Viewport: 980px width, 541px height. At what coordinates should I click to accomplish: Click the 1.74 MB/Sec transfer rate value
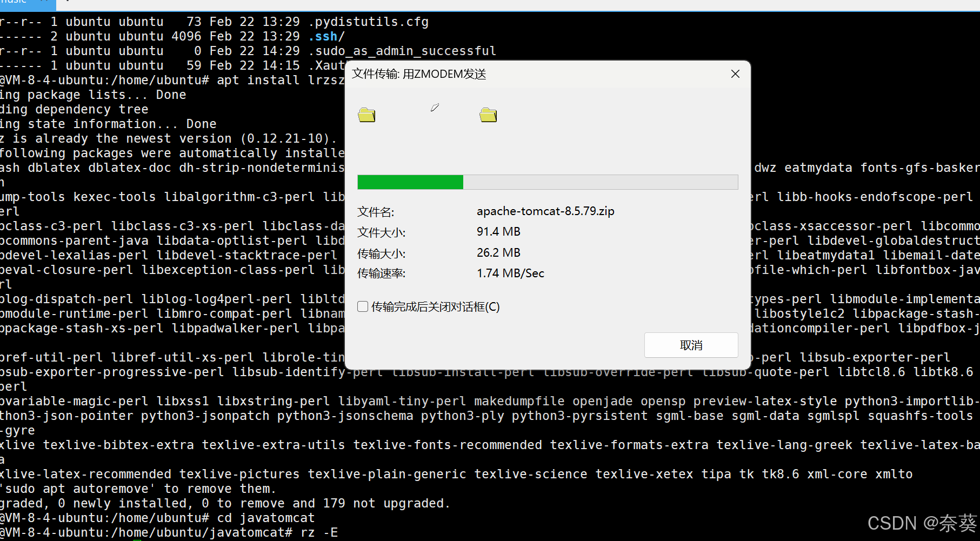point(510,273)
